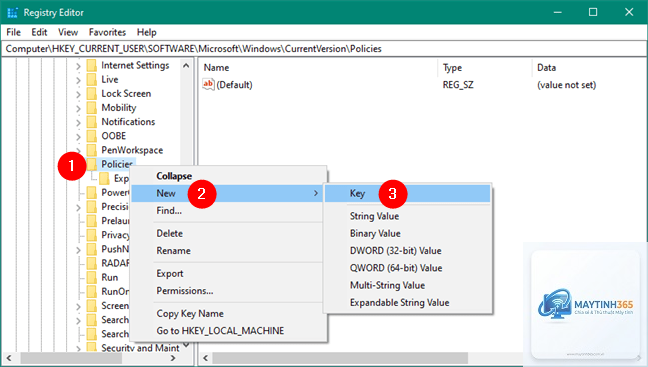Open the Favorites menu

coord(107,32)
